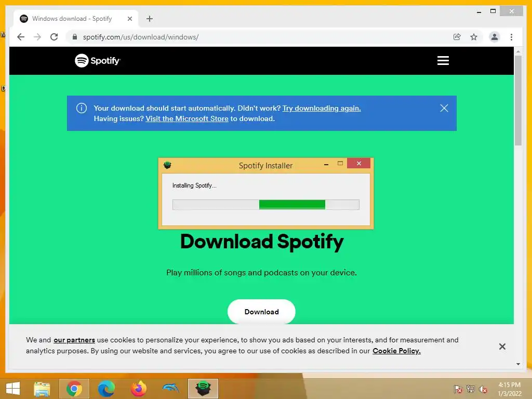Click the installer green progress bar

coord(266,205)
